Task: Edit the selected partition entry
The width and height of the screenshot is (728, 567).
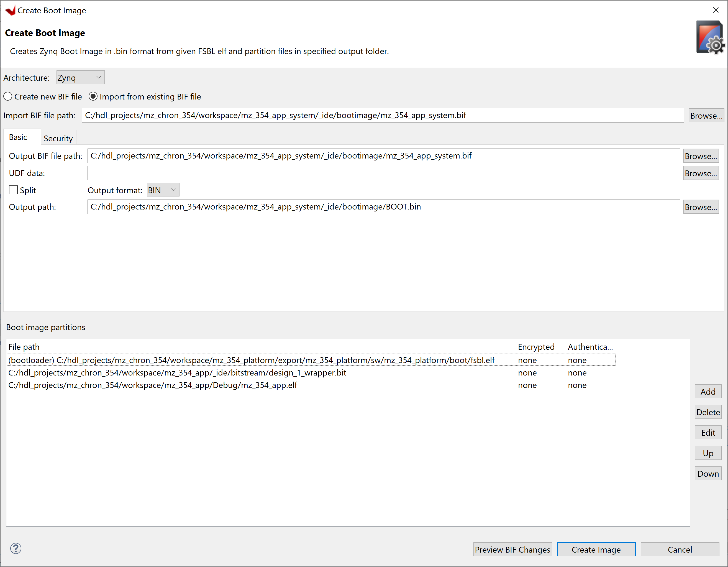Action: [x=708, y=432]
